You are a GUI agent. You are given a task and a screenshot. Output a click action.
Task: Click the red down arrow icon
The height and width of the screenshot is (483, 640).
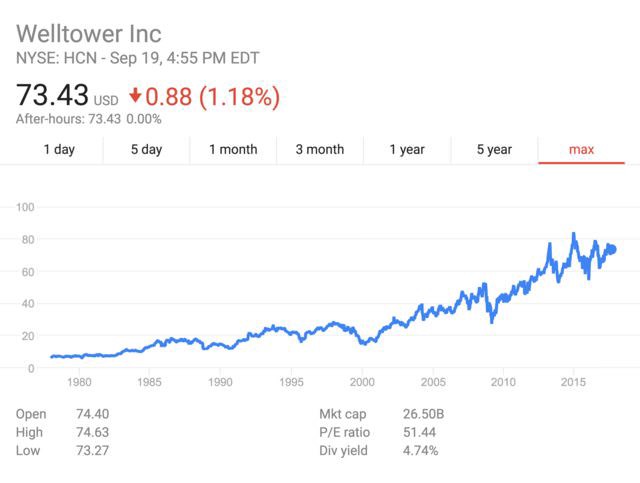(137, 97)
